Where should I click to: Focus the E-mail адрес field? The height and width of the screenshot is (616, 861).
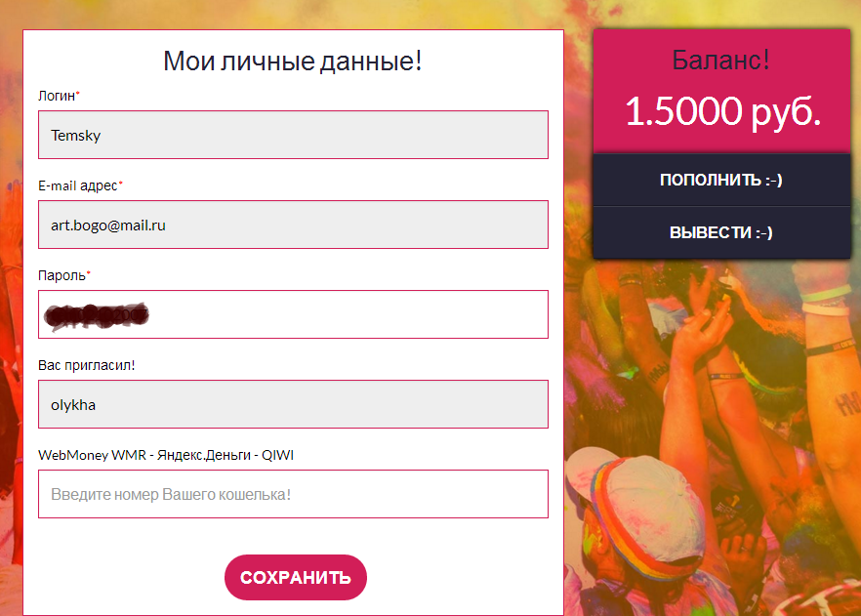click(x=293, y=225)
